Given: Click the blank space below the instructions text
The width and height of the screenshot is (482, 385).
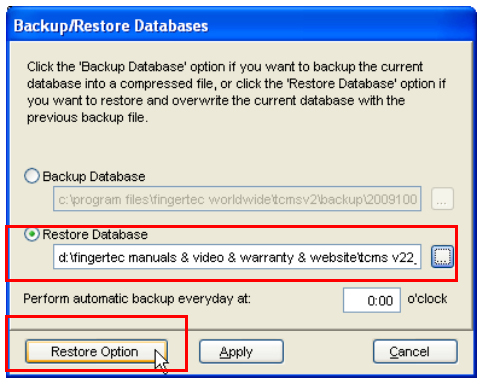Looking at the screenshot, I should (x=241, y=145).
